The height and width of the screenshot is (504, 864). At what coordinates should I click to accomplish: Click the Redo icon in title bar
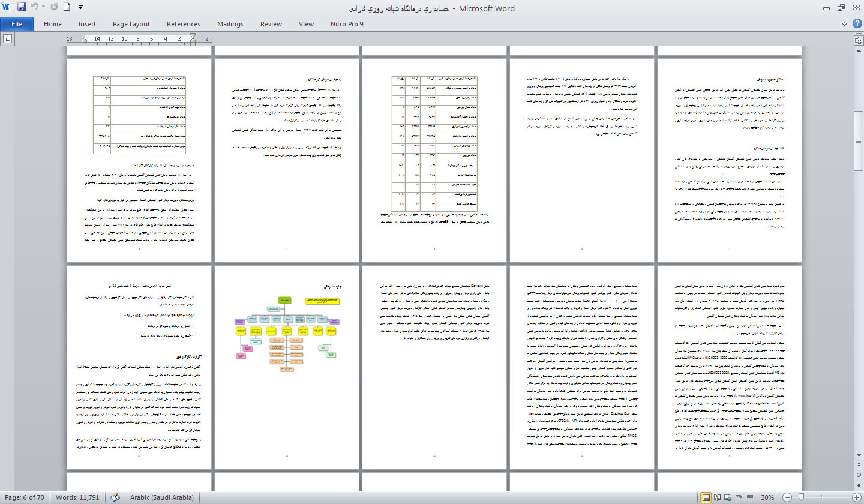tap(55, 8)
